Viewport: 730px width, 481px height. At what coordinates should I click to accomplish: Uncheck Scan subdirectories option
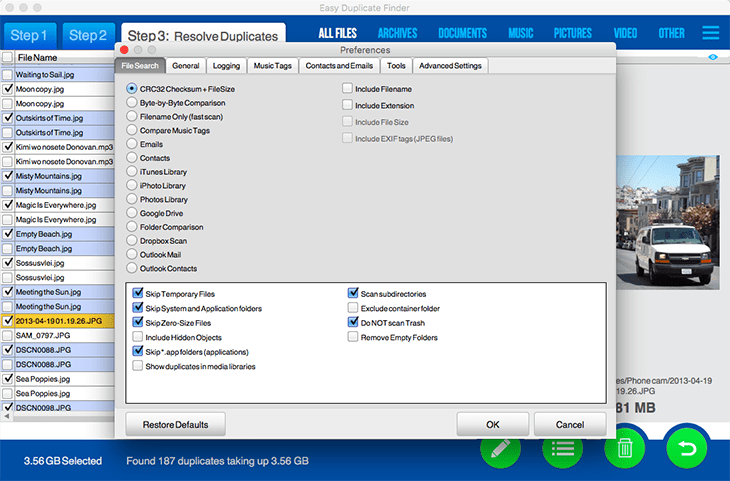pyautogui.click(x=353, y=295)
